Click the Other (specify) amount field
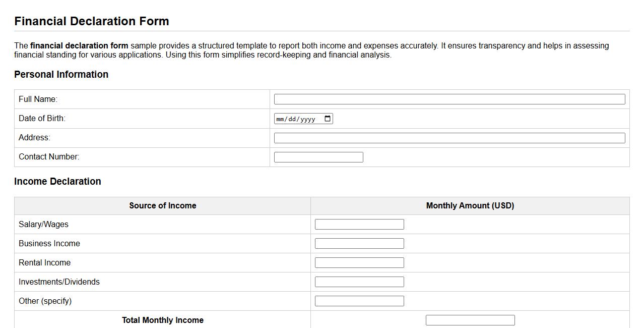The image size is (644, 328). [359, 300]
